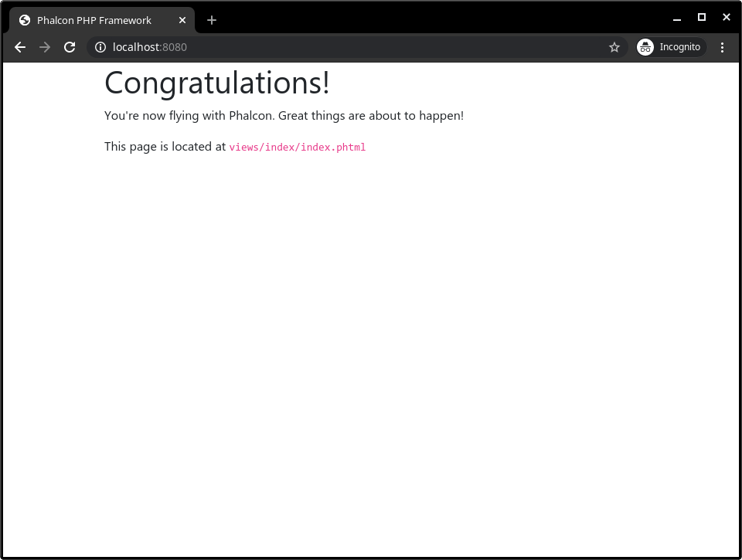Close the browser window
Screen dimensions: 742x560
point(727,17)
